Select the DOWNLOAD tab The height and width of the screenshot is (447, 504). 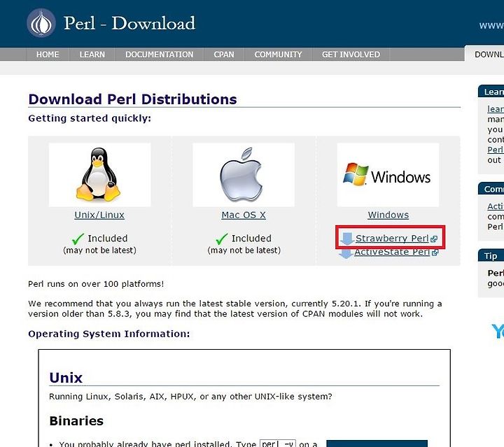484,54
